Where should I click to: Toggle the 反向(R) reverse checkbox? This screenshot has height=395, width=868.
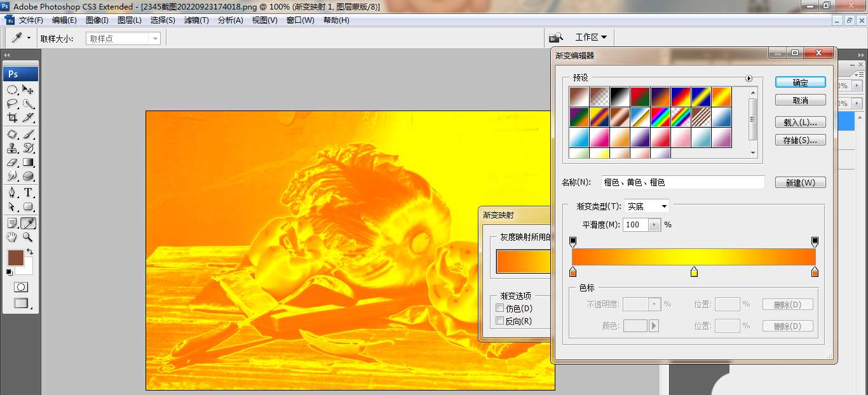pyautogui.click(x=500, y=321)
